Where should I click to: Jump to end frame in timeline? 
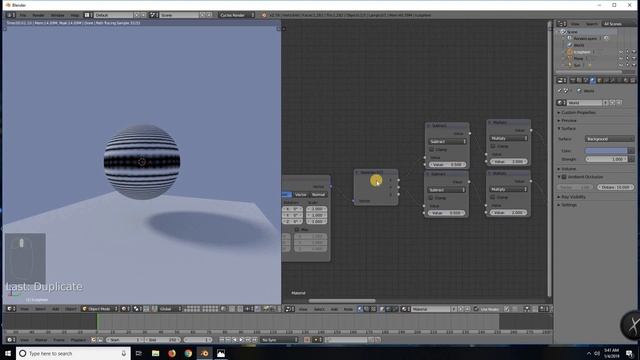(255, 340)
